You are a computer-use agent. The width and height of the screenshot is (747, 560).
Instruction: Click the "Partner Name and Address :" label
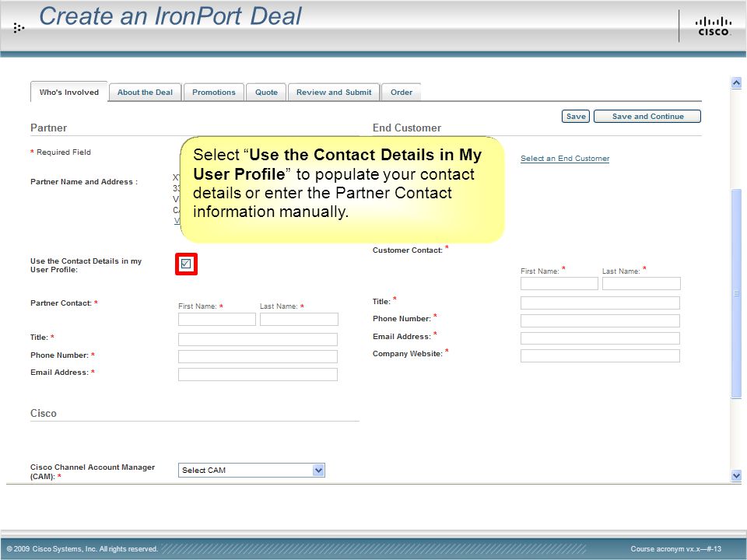(84, 182)
